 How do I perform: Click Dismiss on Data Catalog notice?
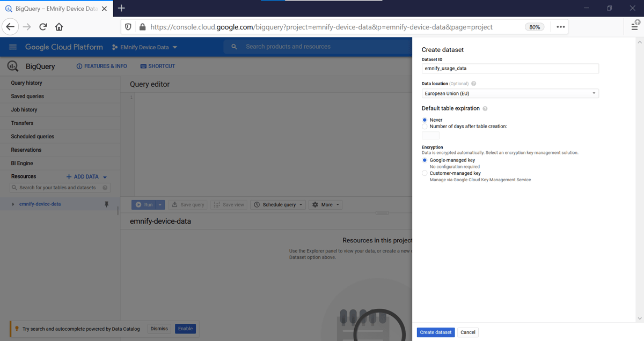159,329
